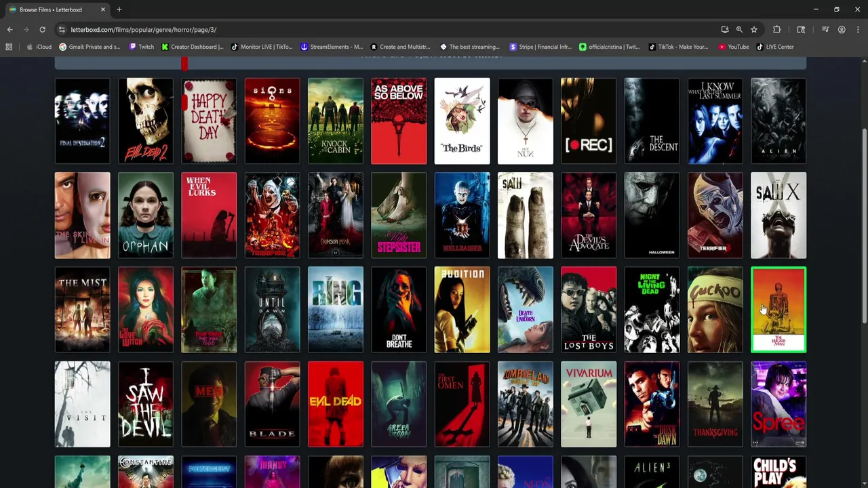Click the browser forward arrow
The image size is (868, 488).
click(26, 30)
